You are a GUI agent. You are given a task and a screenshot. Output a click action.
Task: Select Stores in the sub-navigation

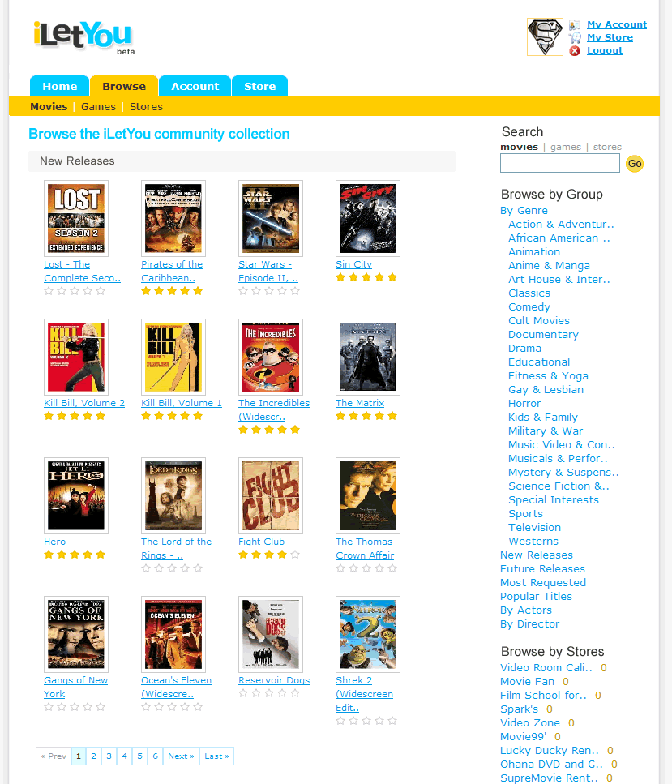(146, 106)
